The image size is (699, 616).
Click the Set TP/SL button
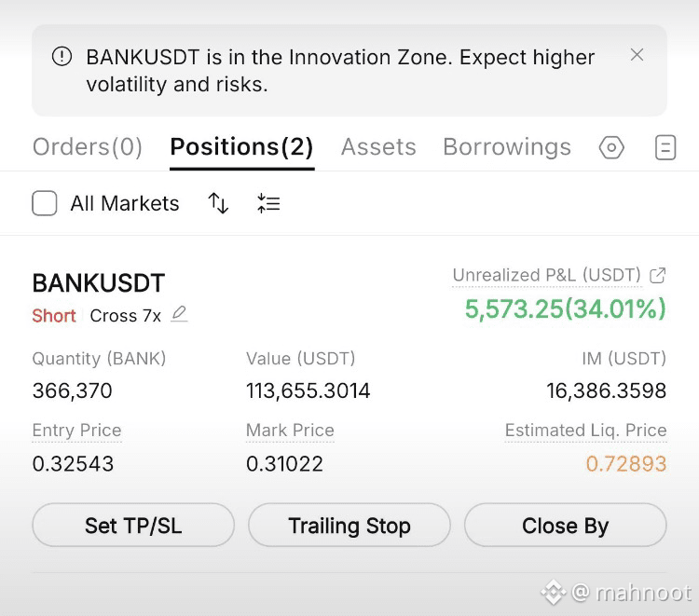(x=133, y=525)
